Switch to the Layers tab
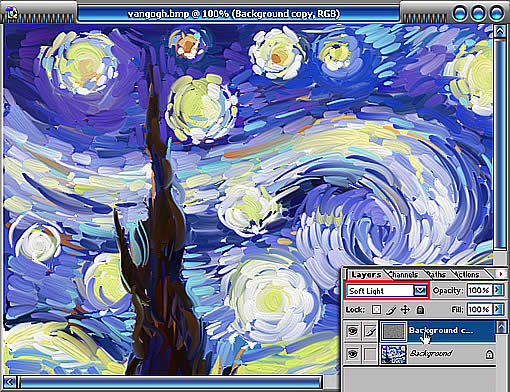 point(366,275)
